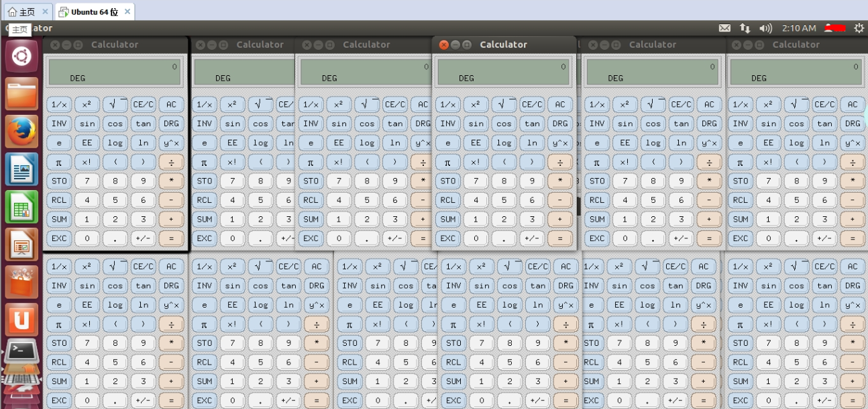Click y^x in the active Calculator window
The width and height of the screenshot is (868, 409).
[560, 142]
